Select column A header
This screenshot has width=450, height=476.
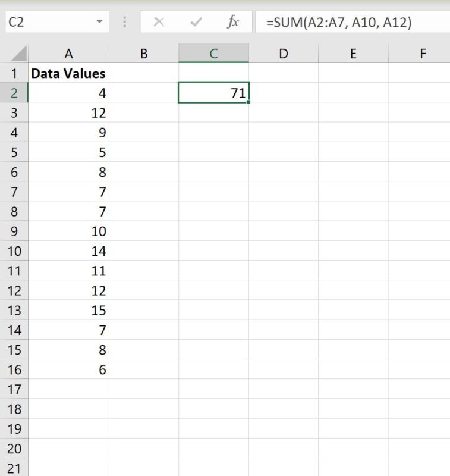[x=68, y=54]
